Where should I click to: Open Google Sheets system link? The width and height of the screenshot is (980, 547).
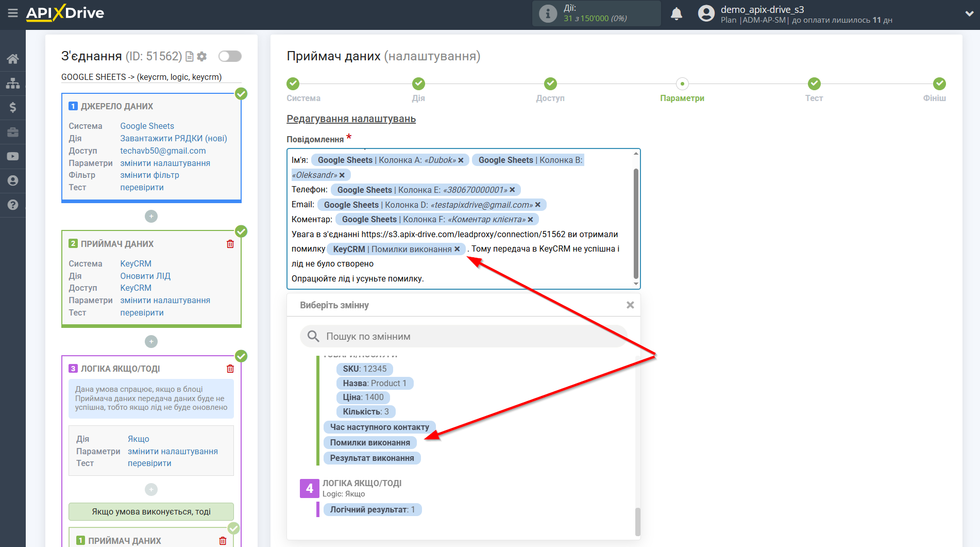(147, 126)
